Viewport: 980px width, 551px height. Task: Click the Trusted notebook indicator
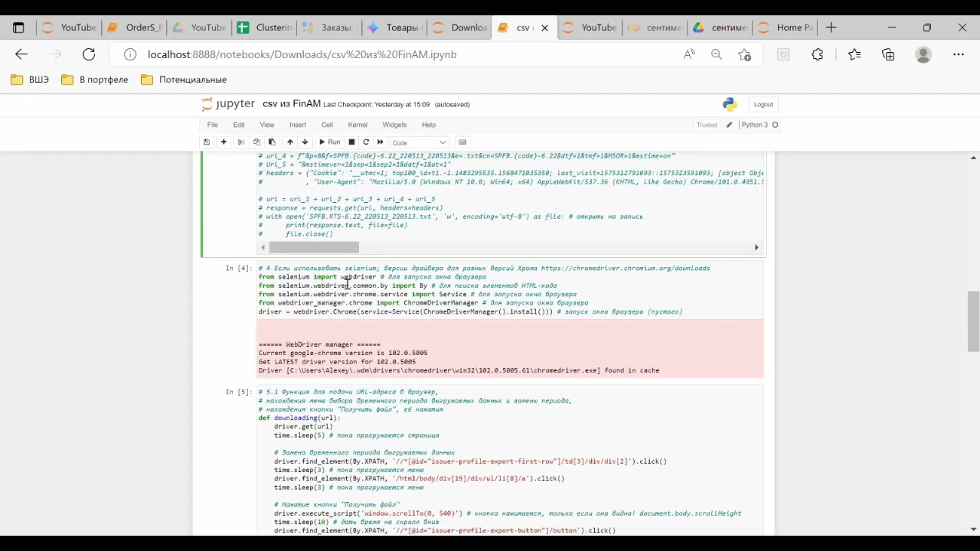point(707,125)
